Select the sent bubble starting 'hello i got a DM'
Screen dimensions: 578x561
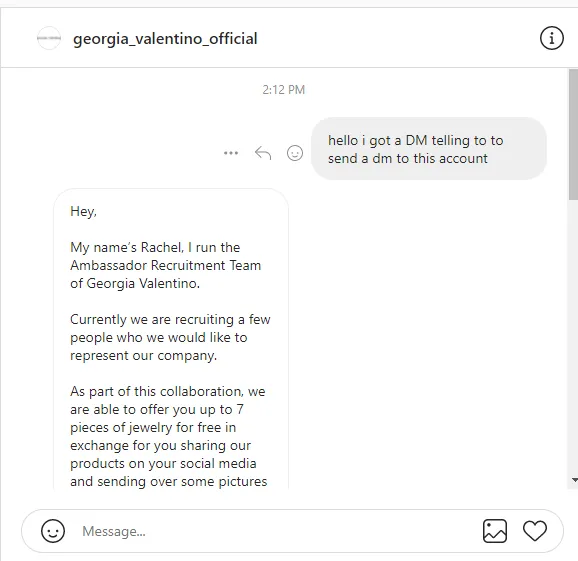(429, 149)
